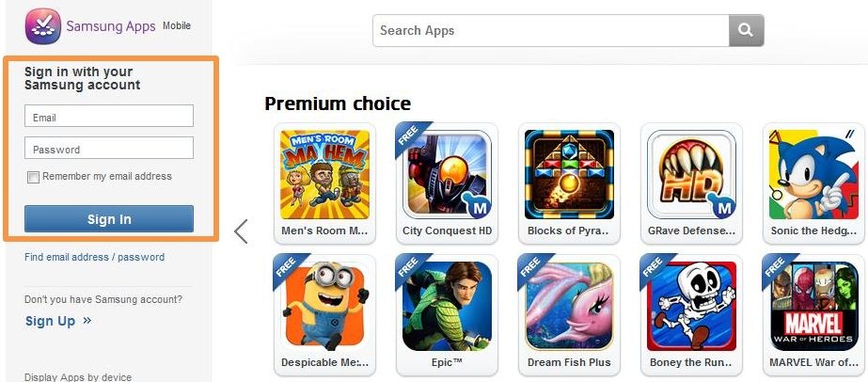
Task: Click into the Search Apps box
Action: pos(551,30)
